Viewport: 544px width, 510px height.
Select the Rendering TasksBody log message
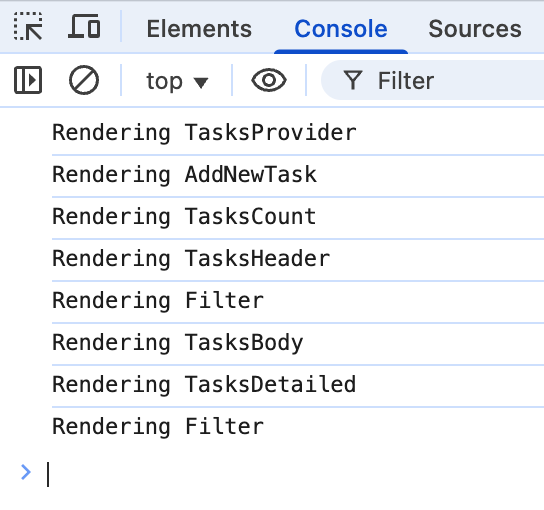click(x=178, y=343)
